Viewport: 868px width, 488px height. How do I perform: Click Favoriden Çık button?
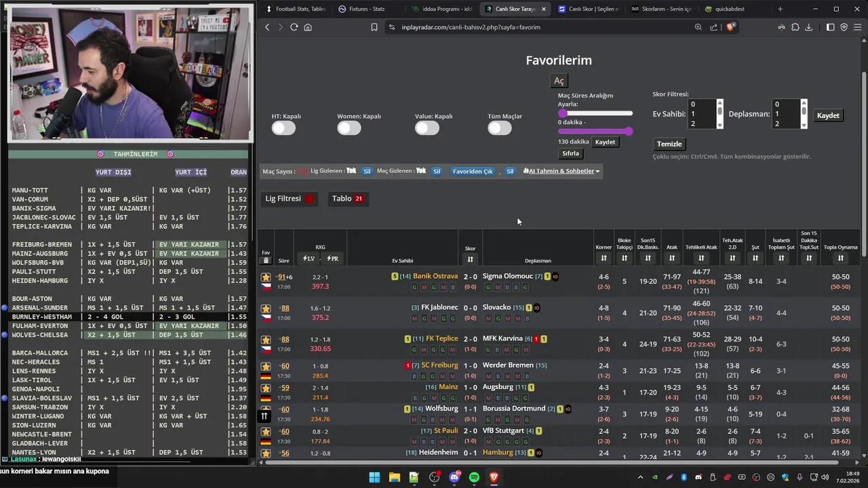click(x=473, y=171)
